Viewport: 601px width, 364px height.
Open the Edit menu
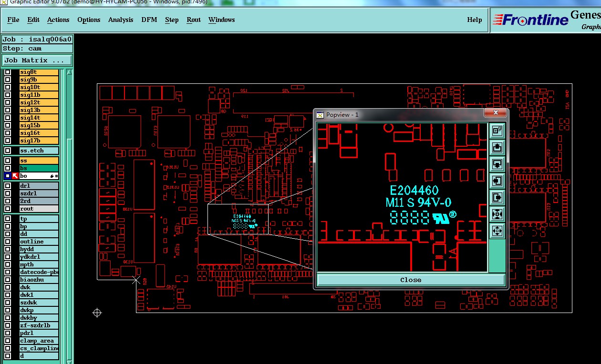(33, 20)
